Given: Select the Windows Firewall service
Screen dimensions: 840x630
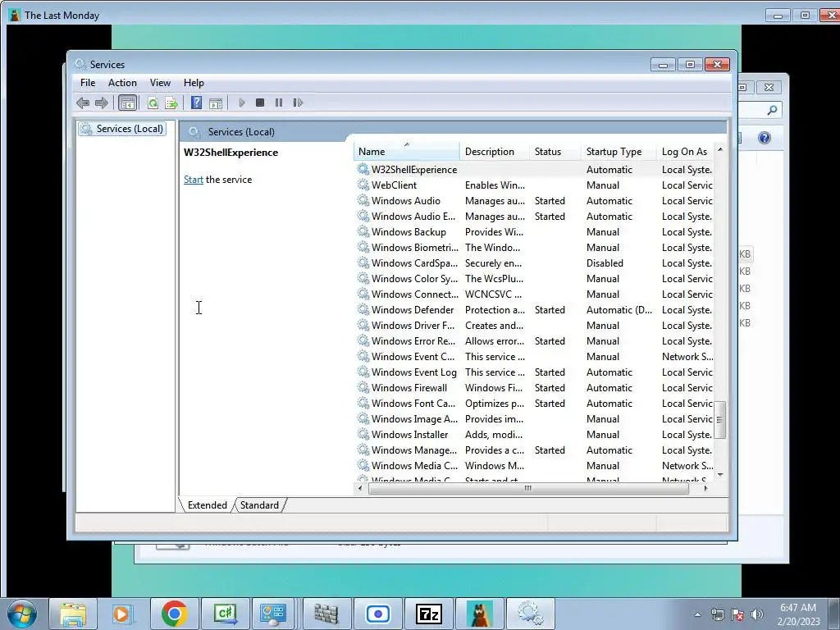Looking at the screenshot, I should (534, 387).
